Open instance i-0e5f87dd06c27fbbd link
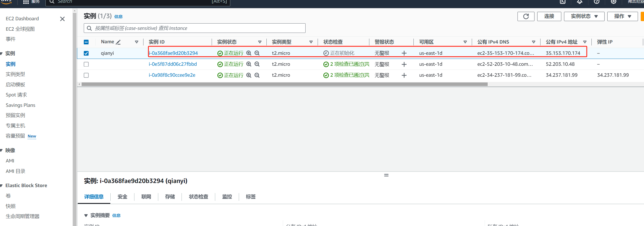Viewport: 644px width, 226px height. pos(173,64)
